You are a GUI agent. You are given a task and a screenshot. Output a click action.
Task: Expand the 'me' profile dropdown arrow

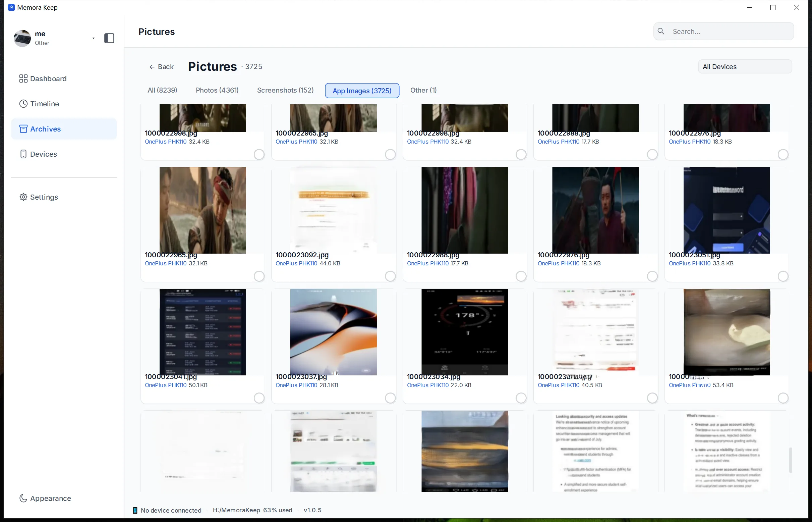93,38
